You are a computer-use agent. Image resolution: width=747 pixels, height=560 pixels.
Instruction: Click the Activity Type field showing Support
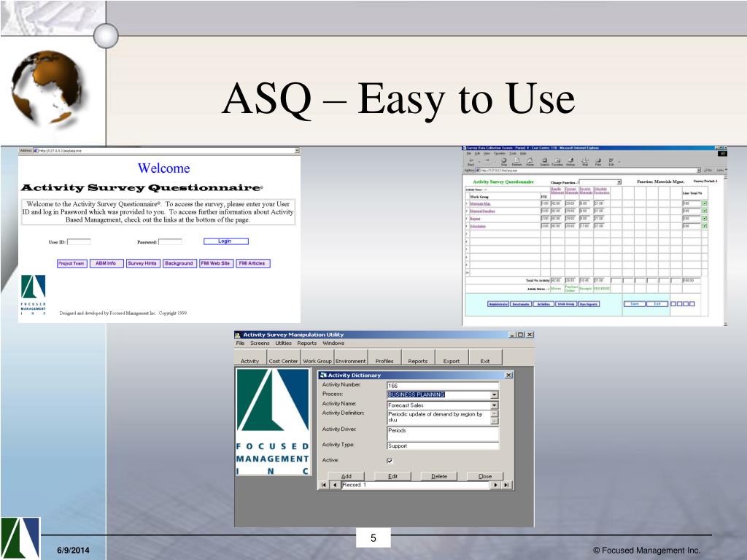click(443, 446)
